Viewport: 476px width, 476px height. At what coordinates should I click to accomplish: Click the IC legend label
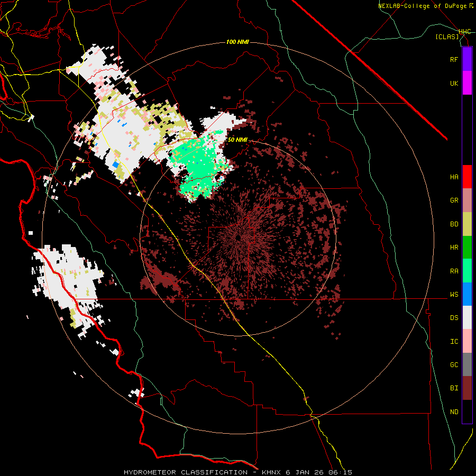click(x=454, y=342)
